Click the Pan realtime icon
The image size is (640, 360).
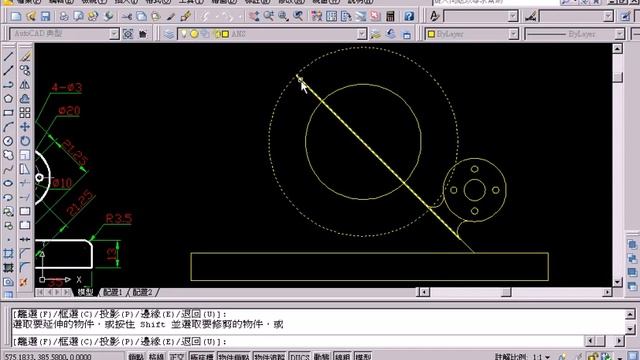tap(254, 16)
